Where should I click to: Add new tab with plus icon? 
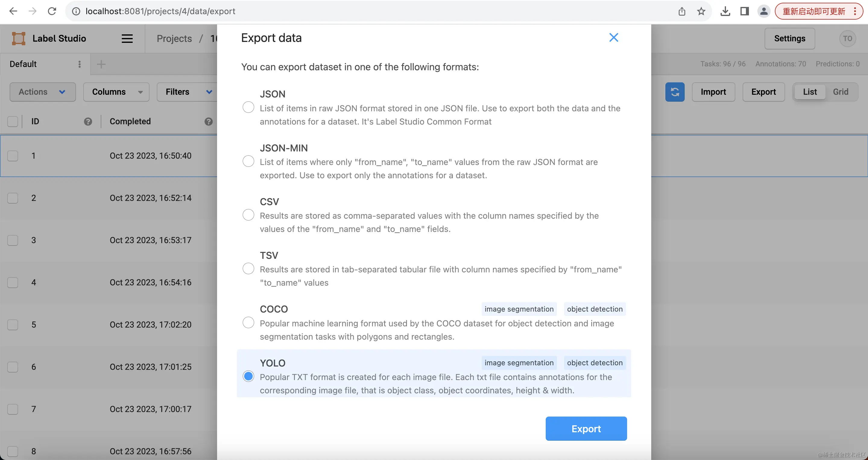coord(101,64)
